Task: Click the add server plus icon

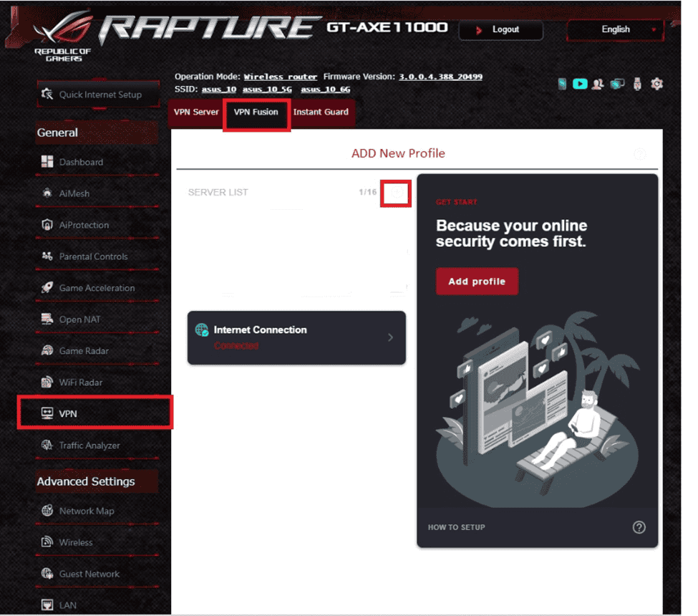Action: pyautogui.click(x=396, y=193)
